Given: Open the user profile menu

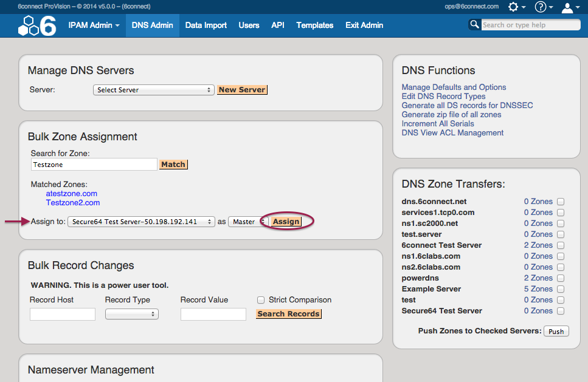Looking at the screenshot, I should 570,7.
